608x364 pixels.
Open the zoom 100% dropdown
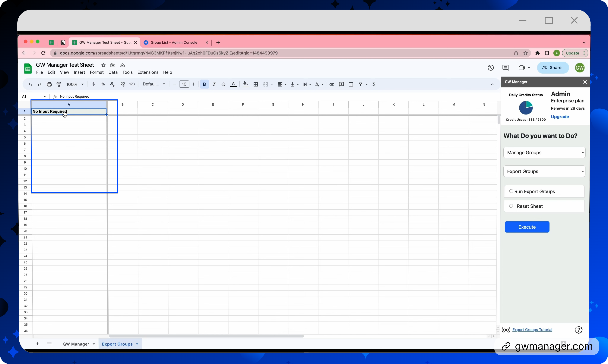[75, 84]
